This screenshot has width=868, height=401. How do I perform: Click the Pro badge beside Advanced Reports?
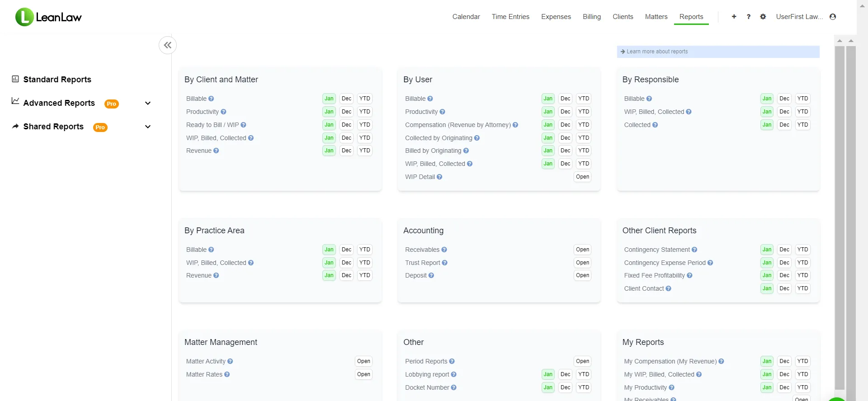point(112,104)
